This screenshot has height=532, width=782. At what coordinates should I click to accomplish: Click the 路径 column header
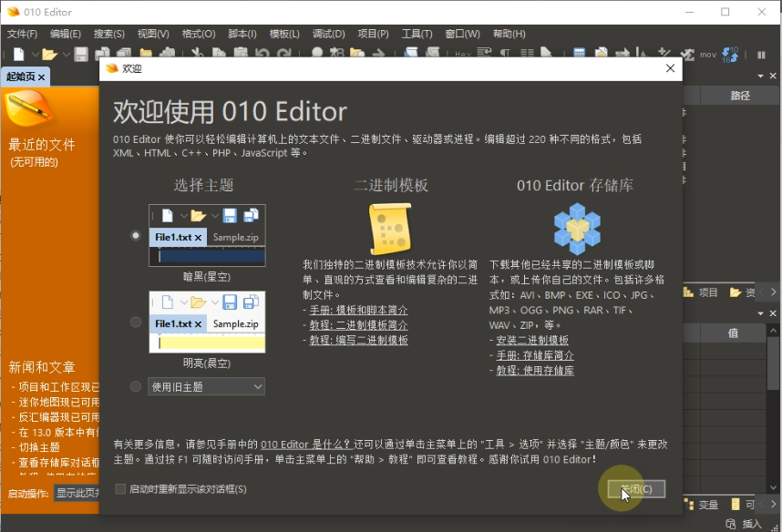(x=740, y=96)
